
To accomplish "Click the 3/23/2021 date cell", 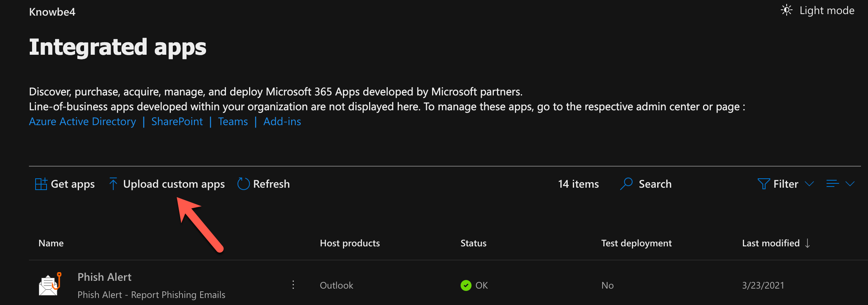I will (763, 285).
